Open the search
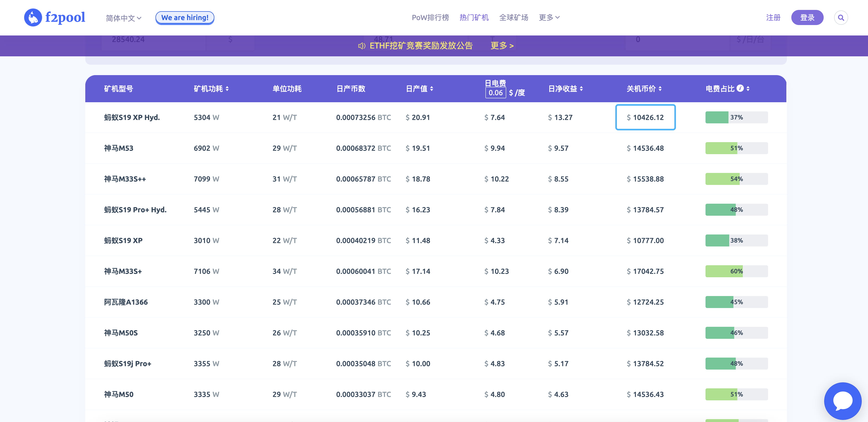The height and width of the screenshot is (422, 868). pyautogui.click(x=841, y=17)
